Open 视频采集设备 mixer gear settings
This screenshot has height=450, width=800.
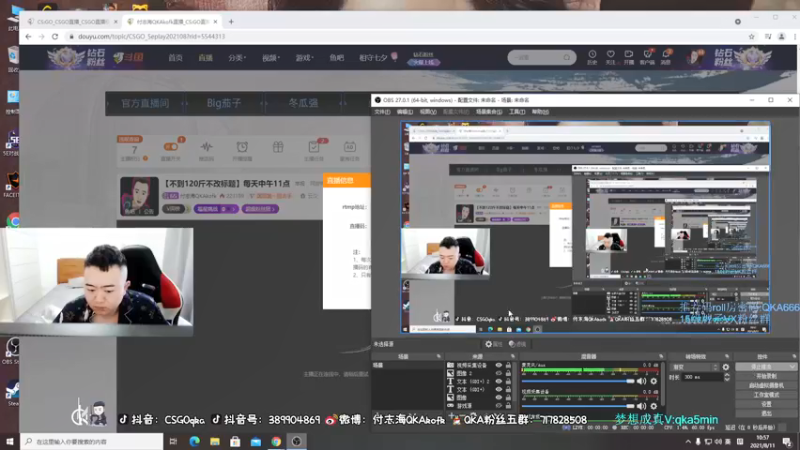pos(654,406)
